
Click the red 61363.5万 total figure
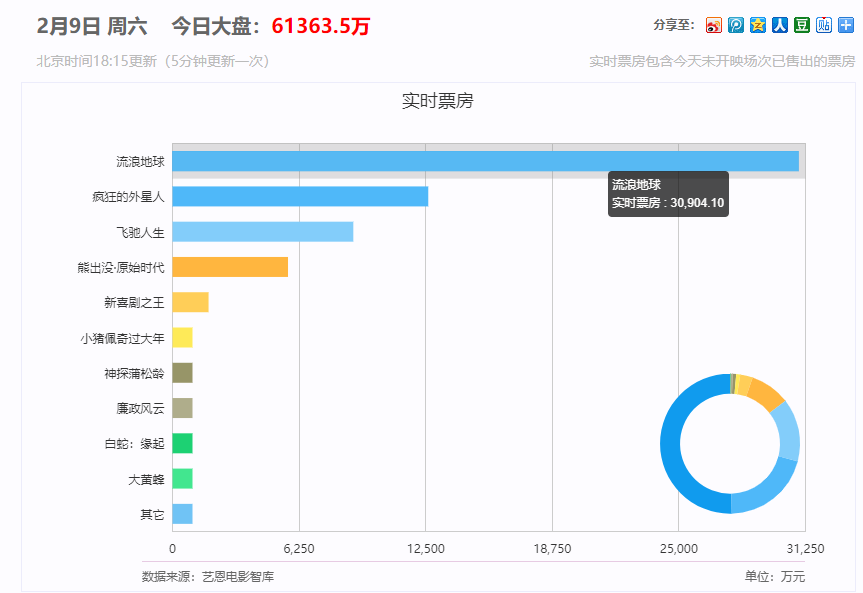[x=321, y=26]
